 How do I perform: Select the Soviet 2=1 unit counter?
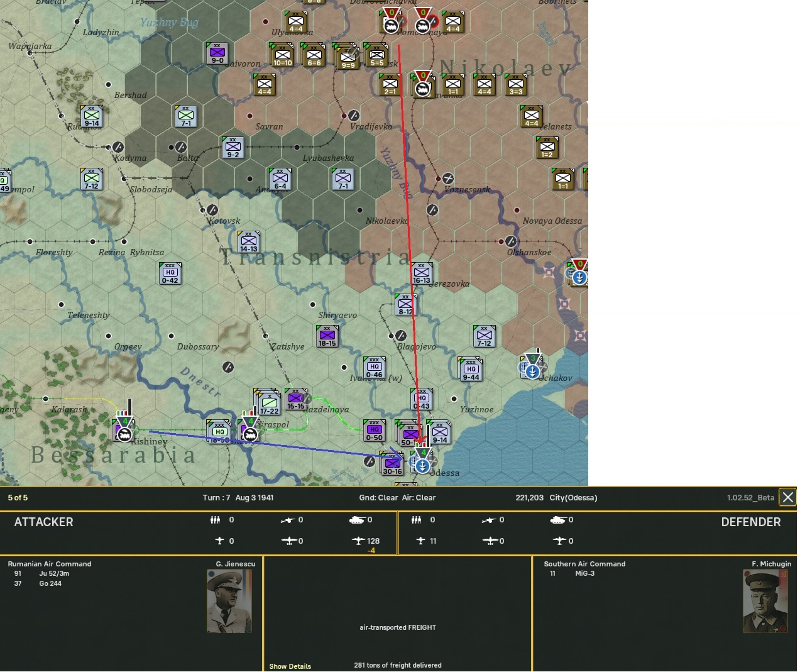tap(390, 85)
